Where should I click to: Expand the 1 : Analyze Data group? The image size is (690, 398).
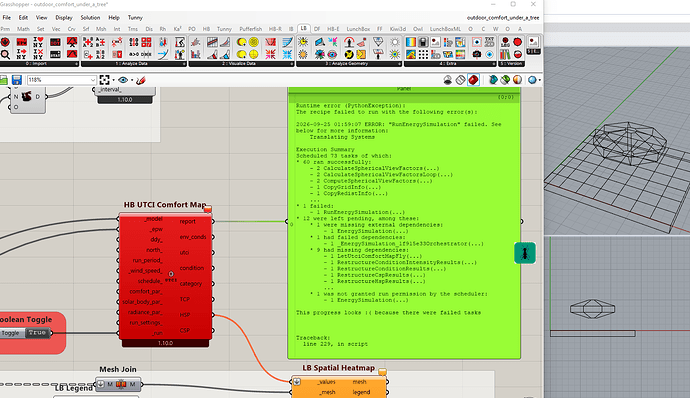[x=134, y=64]
